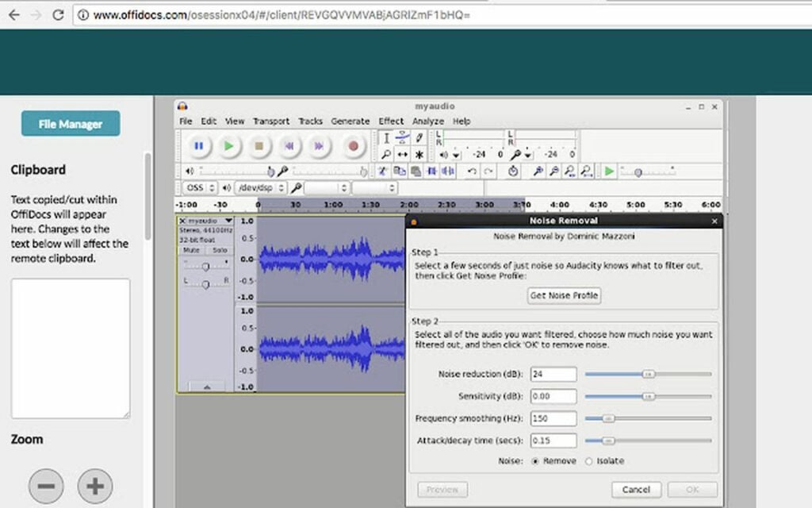Image resolution: width=812 pixels, height=508 pixels.
Task: Open the myaudio track dropdown menu
Action: [228, 221]
